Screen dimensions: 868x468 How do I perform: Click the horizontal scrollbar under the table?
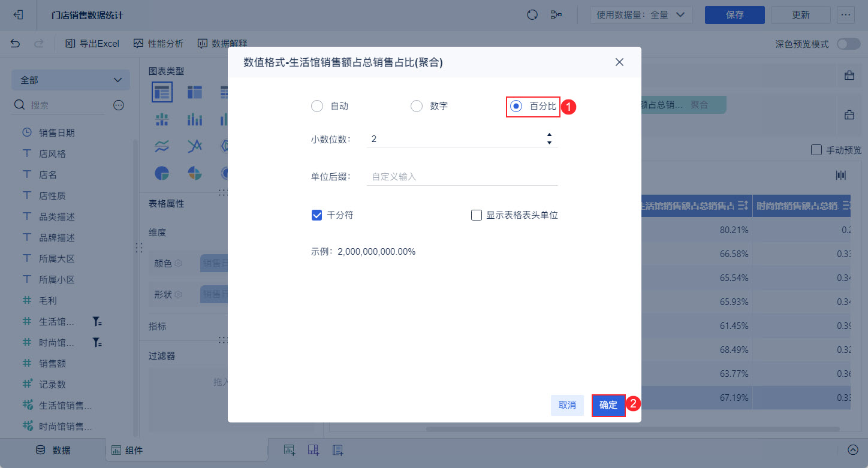pos(632,429)
